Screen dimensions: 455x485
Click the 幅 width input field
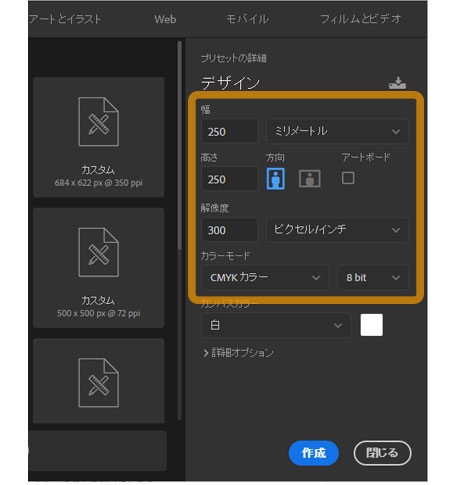click(229, 131)
